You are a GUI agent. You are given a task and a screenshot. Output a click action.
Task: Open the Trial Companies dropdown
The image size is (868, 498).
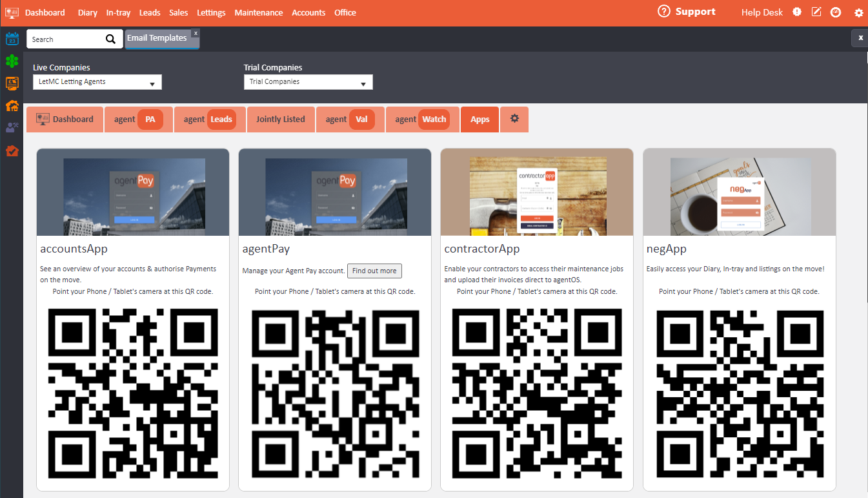click(x=308, y=82)
